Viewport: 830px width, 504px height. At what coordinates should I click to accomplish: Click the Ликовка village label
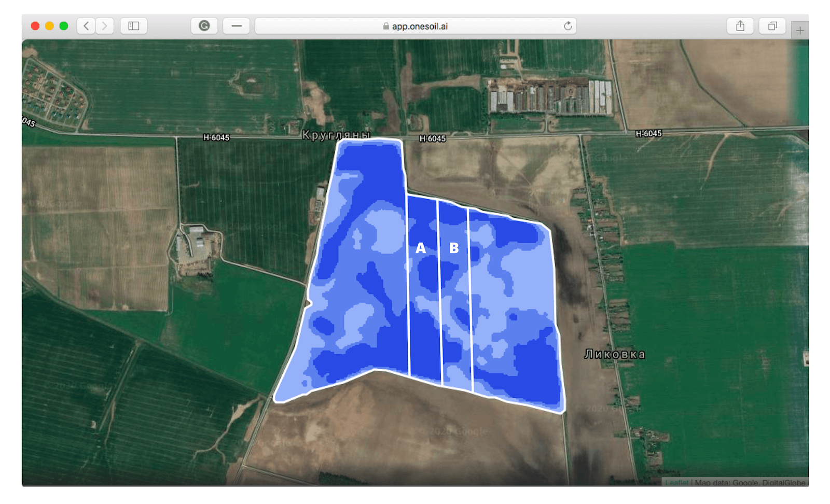(615, 354)
